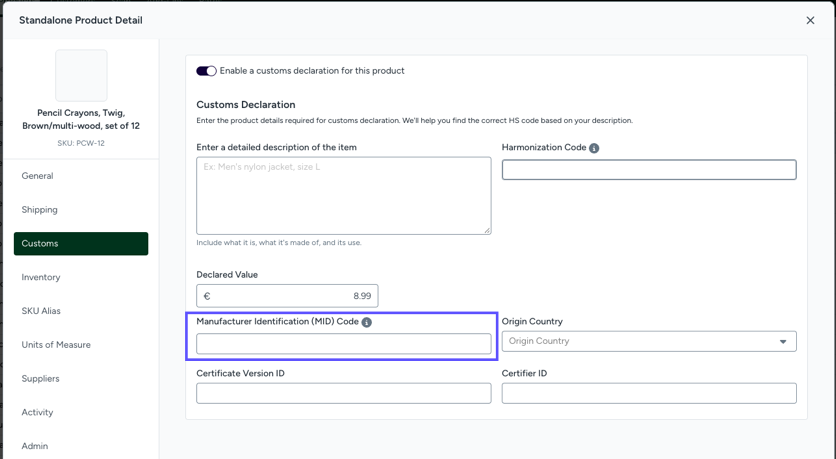Click the 'Include what it is' hint text
This screenshot has height=459, width=836.
[279, 243]
